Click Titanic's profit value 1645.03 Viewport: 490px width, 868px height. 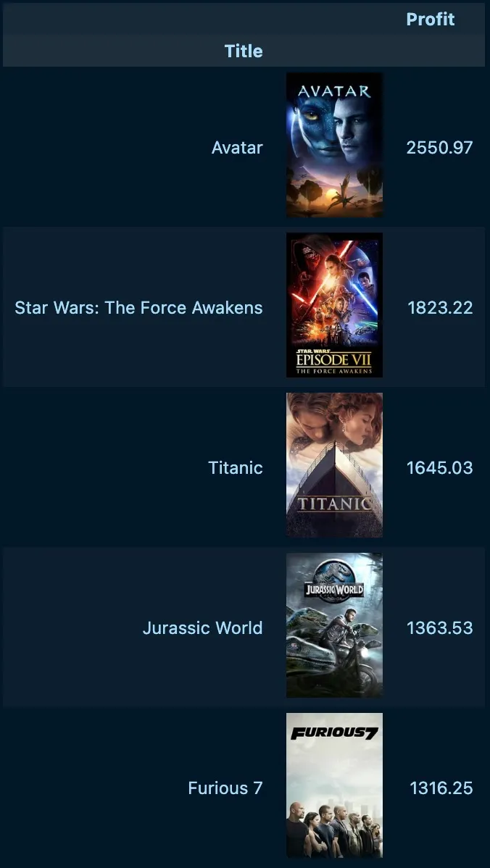[439, 468]
